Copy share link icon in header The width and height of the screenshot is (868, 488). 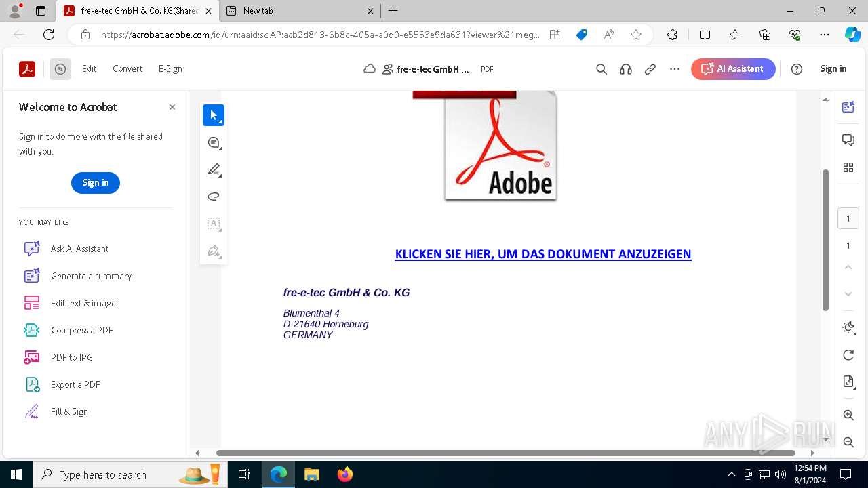click(650, 68)
